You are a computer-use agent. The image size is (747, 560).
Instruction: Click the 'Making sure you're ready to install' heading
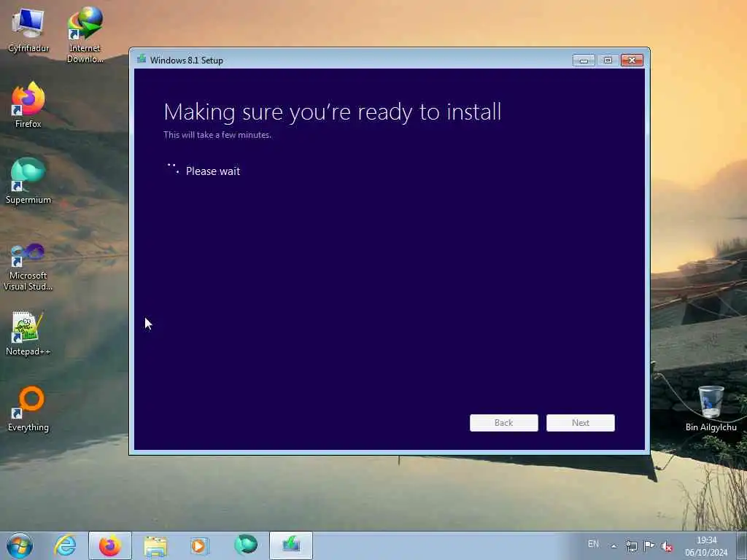pos(333,112)
